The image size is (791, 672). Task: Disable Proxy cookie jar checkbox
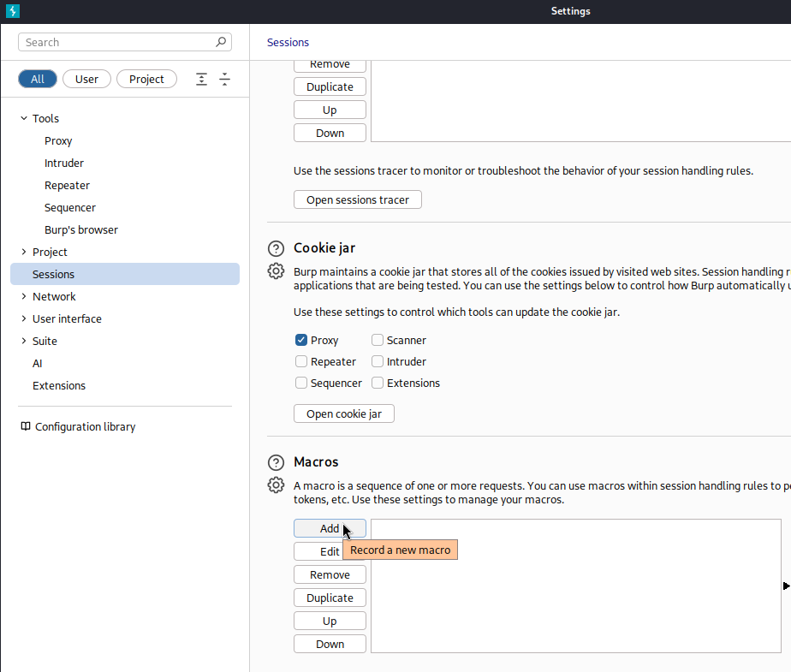[301, 340]
